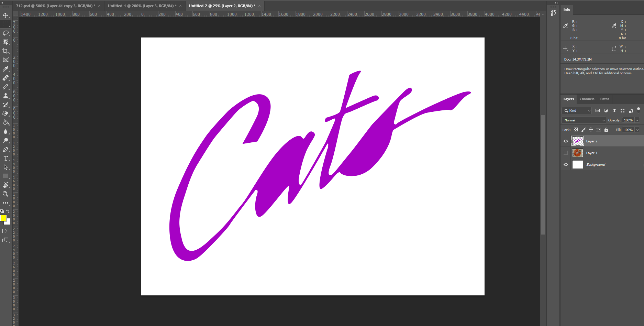Select the Paint Bucket tool
The width and height of the screenshot is (644, 326).
click(5, 122)
